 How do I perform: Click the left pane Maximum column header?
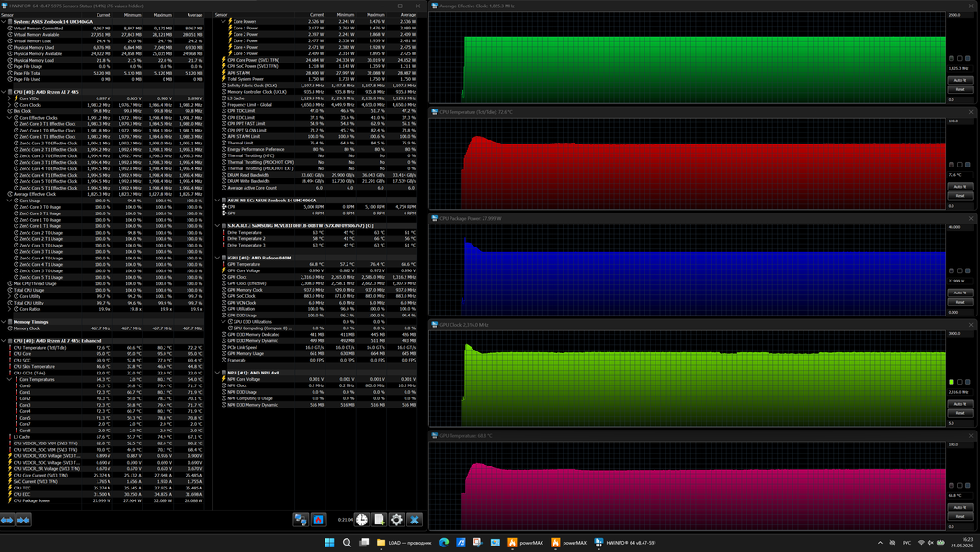click(158, 15)
